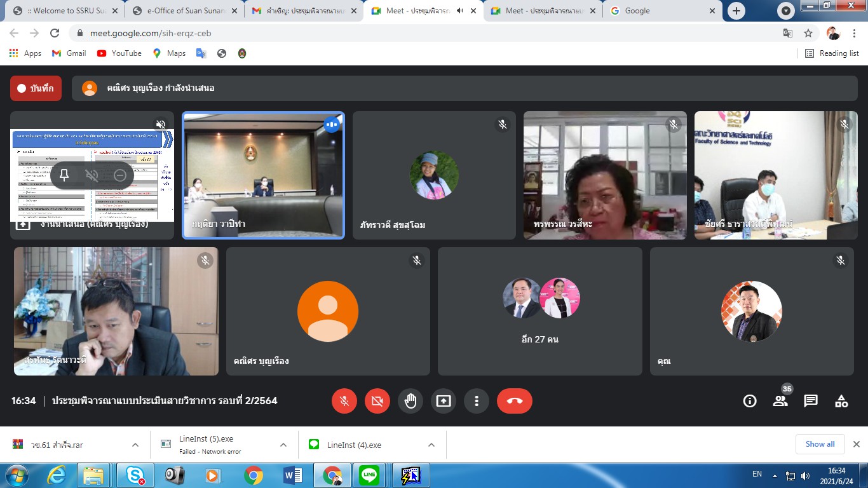Viewport: 868px width, 488px height.
Task: Click the present now screen-share icon
Action: (444, 401)
